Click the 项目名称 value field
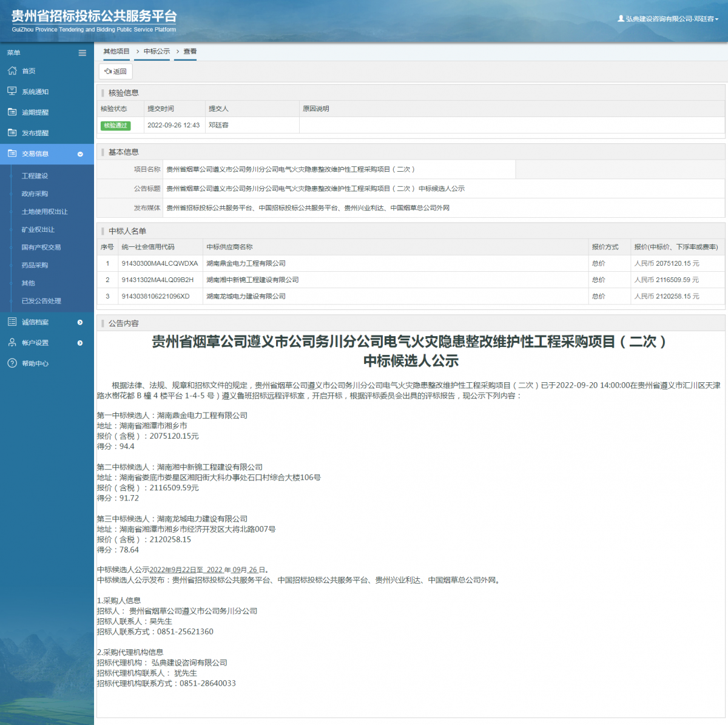This screenshot has width=728, height=725. [339, 169]
